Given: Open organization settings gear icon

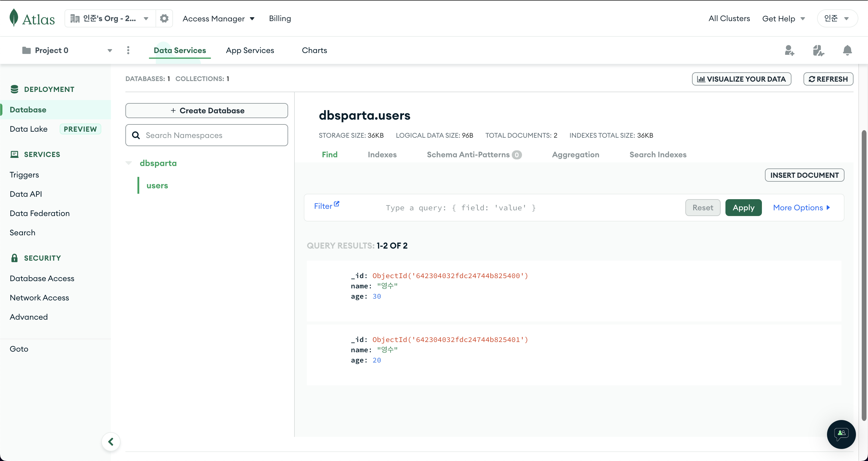Looking at the screenshot, I should (x=164, y=18).
